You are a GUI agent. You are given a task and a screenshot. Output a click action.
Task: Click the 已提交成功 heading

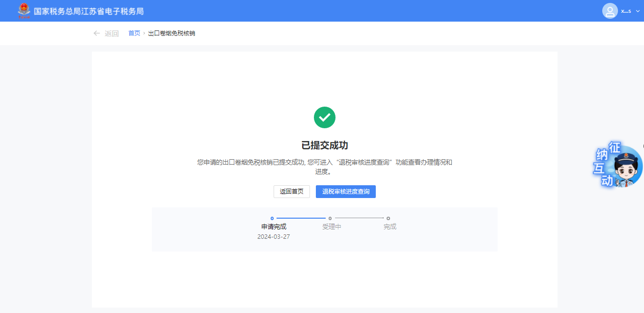(x=324, y=145)
